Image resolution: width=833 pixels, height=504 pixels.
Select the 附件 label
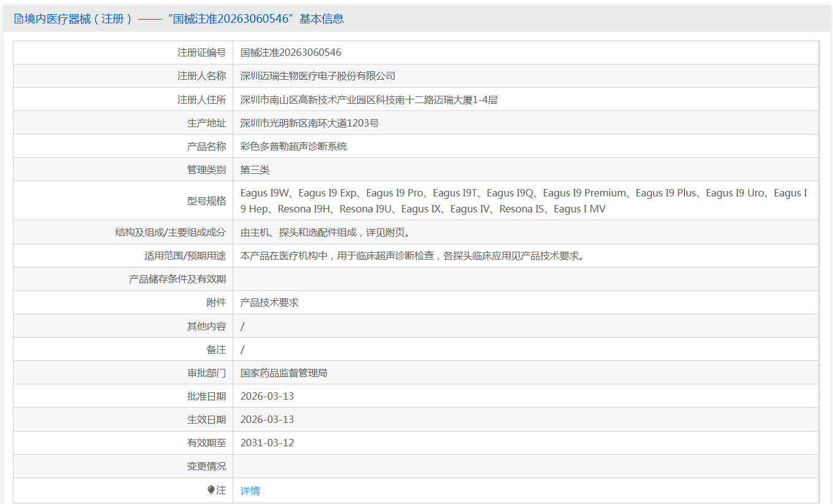(x=216, y=303)
